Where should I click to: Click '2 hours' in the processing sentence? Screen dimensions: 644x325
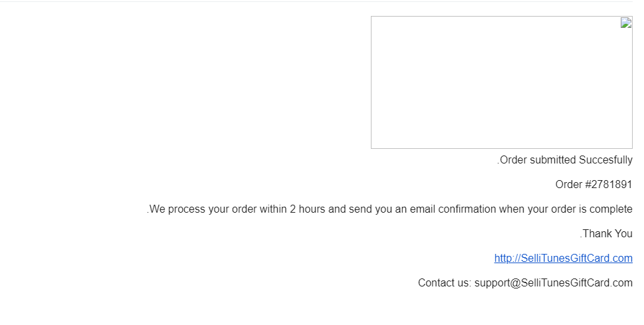point(308,209)
